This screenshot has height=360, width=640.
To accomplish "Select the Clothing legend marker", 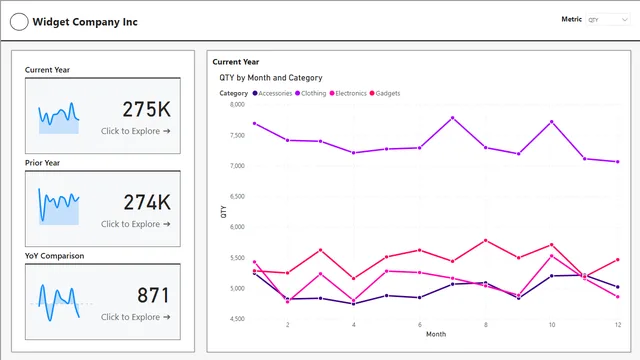I will (298, 93).
